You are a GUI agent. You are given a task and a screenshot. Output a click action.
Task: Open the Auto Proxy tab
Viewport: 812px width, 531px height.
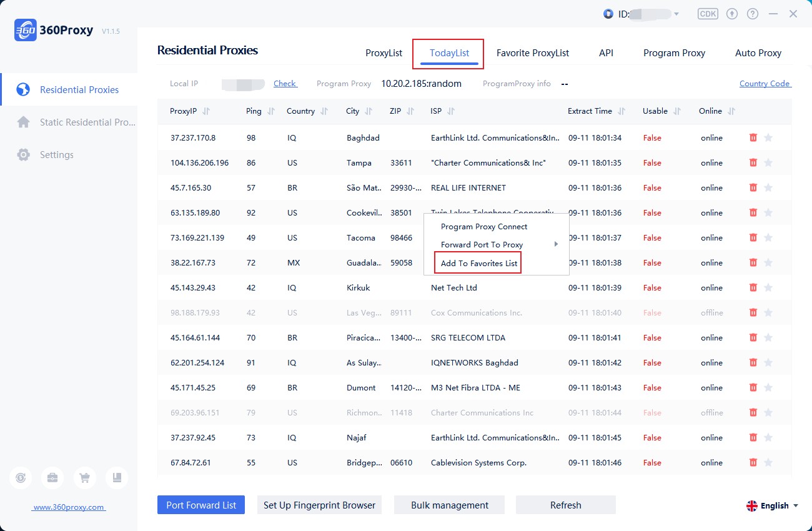pyautogui.click(x=758, y=53)
